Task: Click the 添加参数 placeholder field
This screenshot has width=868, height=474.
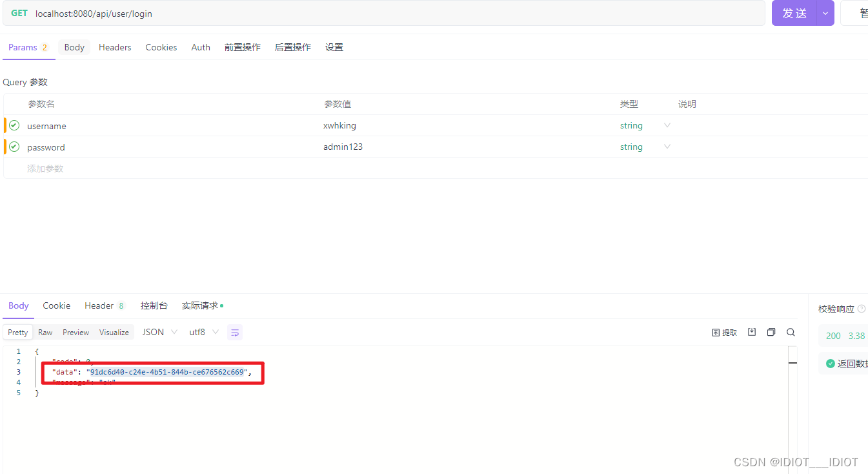Action: pyautogui.click(x=45, y=169)
